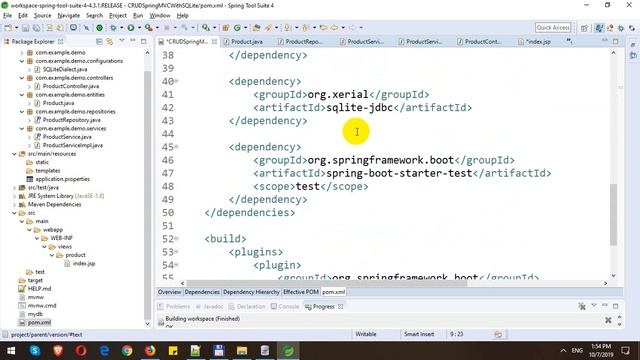Maximize the Package Explorer panel
The width and height of the screenshot is (640, 360).
(x=143, y=41)
